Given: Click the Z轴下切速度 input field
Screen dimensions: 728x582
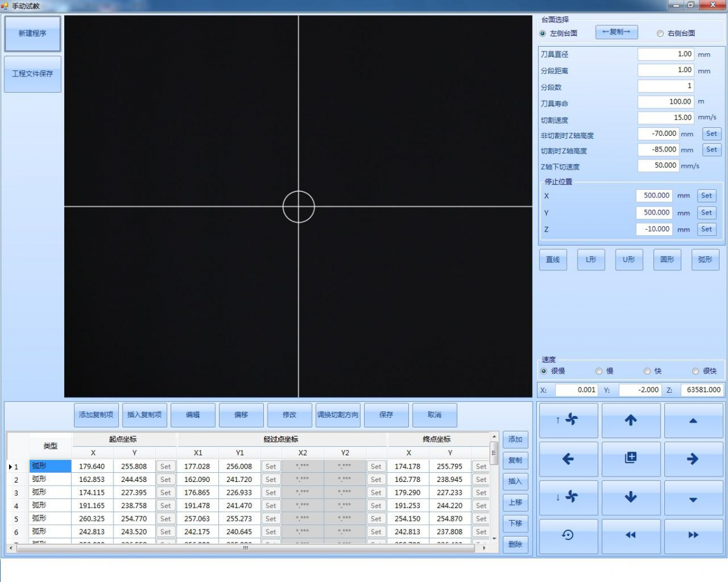Looking at the screenshot, I should click(658, 166).
